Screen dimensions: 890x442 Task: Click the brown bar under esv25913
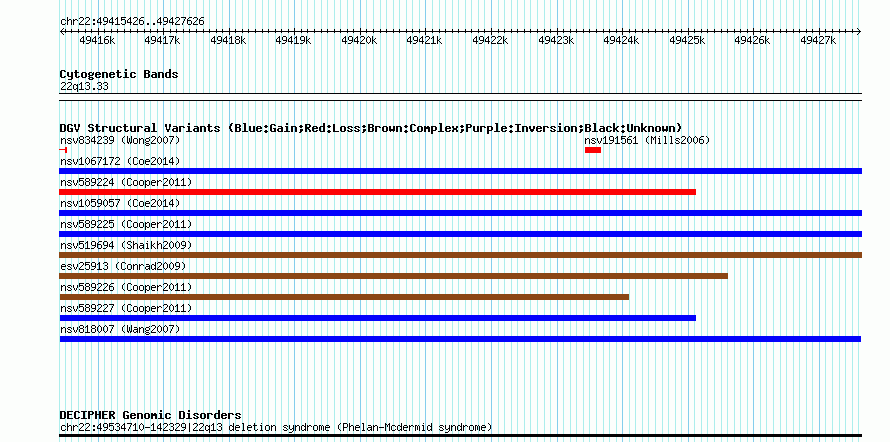[x=393, y=276]
